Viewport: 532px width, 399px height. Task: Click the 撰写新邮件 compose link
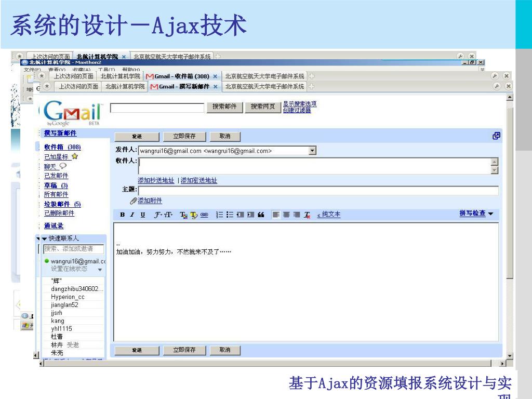point(60,133)
